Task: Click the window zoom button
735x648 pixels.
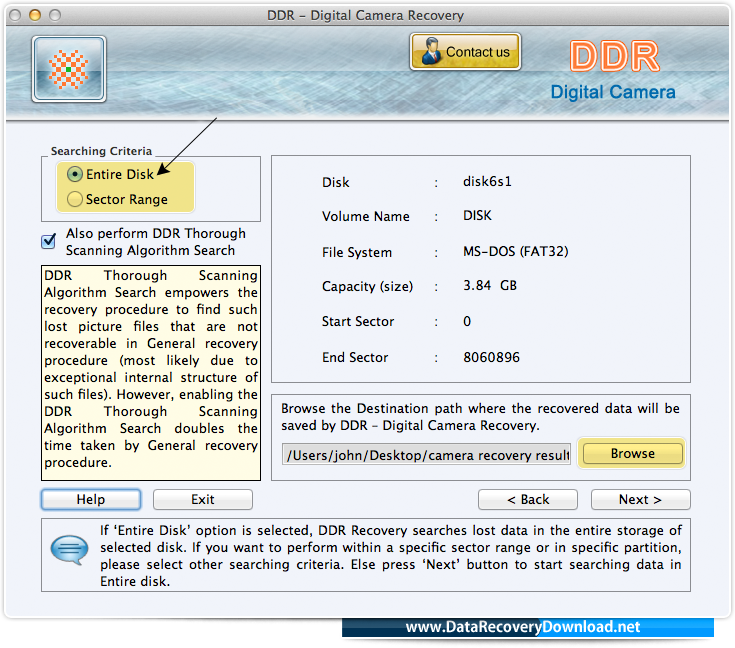Action: pos(55,15)
